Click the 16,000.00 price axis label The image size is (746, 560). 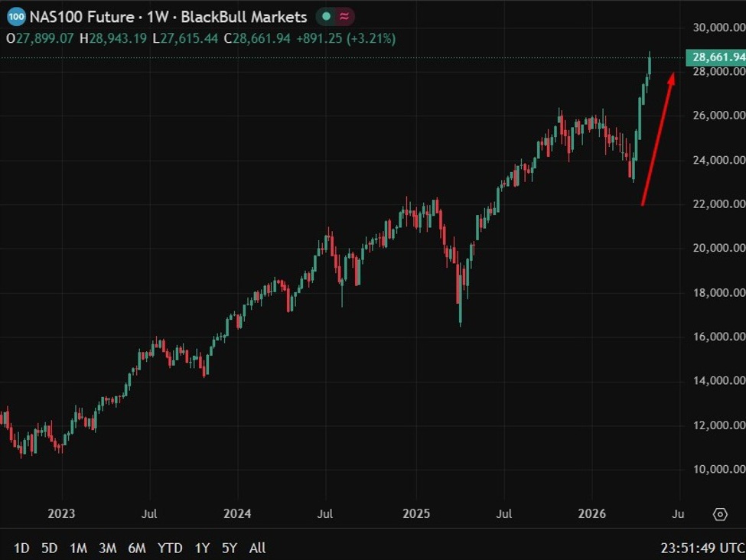click(x=719, y=337)
